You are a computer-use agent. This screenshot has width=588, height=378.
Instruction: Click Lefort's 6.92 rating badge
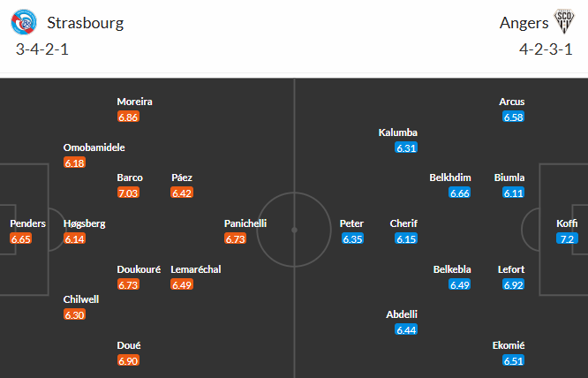[x=513, y=284]
